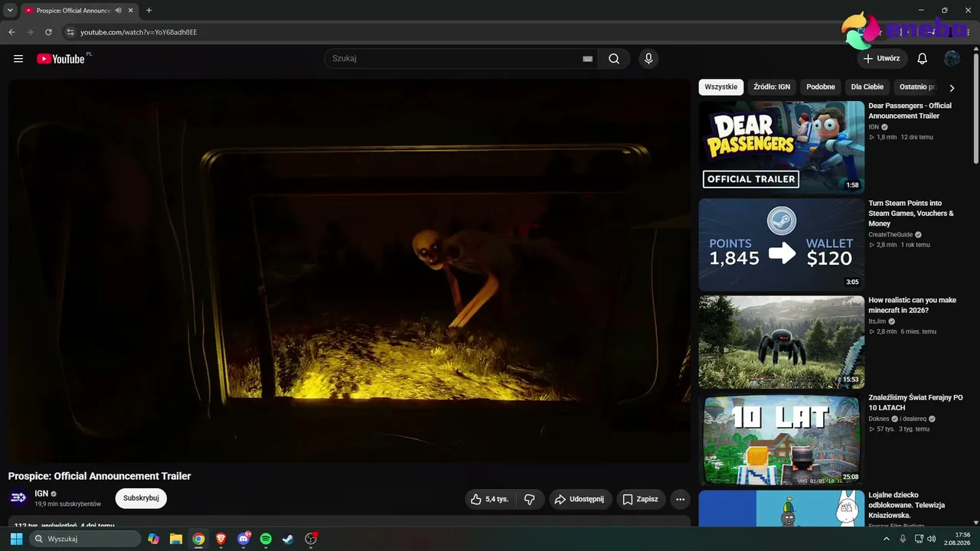This screenshot has width=980, height=551.
Task: Click the magnifier search button
Action: 614,59
